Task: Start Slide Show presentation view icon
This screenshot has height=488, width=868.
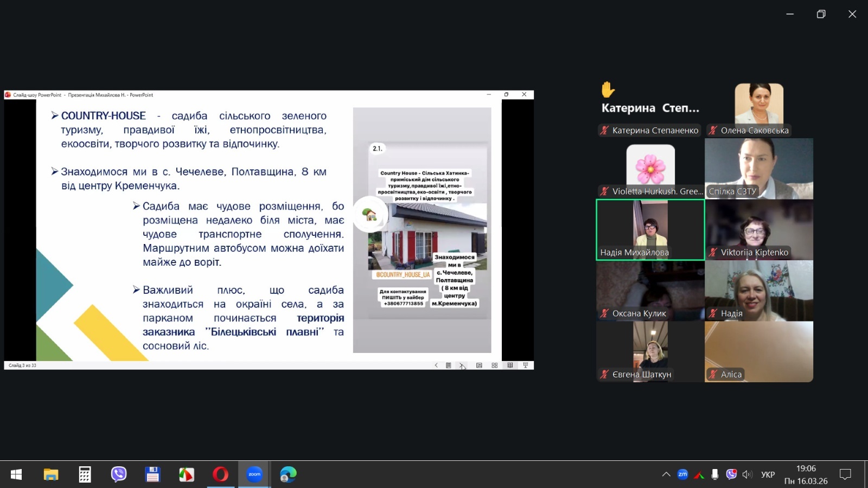Action: pos(525,365)
